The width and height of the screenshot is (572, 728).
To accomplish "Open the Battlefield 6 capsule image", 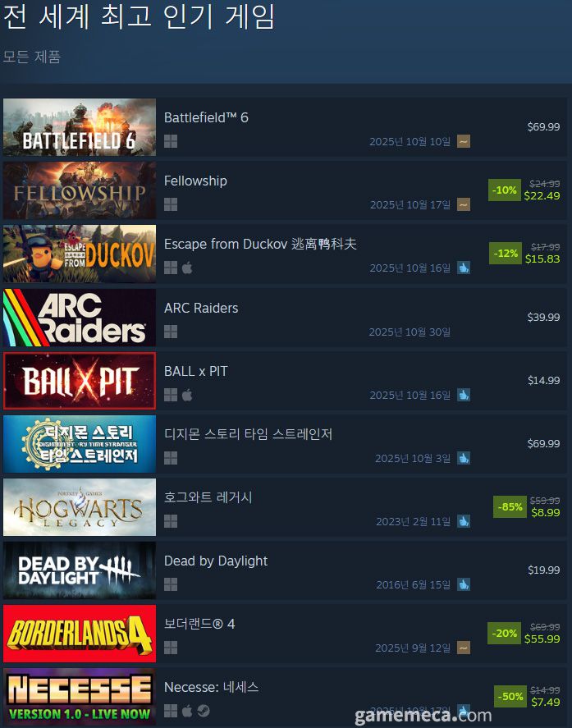I will [x=80, y=126].
